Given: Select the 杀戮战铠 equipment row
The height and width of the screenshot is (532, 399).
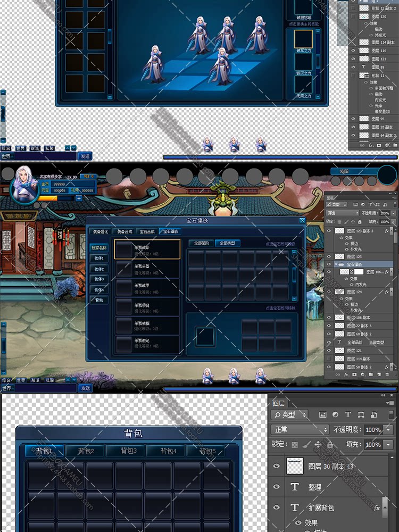Looking at the screenshot, I should pos(147,250).
